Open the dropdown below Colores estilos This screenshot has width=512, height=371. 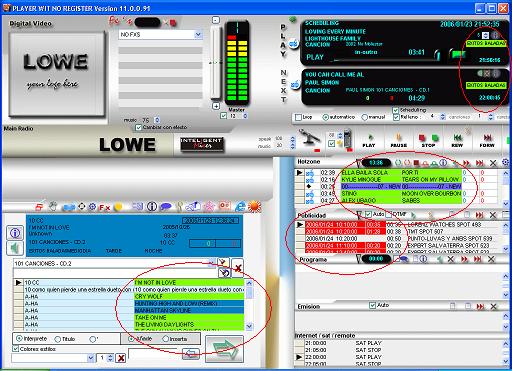[91, 358]
